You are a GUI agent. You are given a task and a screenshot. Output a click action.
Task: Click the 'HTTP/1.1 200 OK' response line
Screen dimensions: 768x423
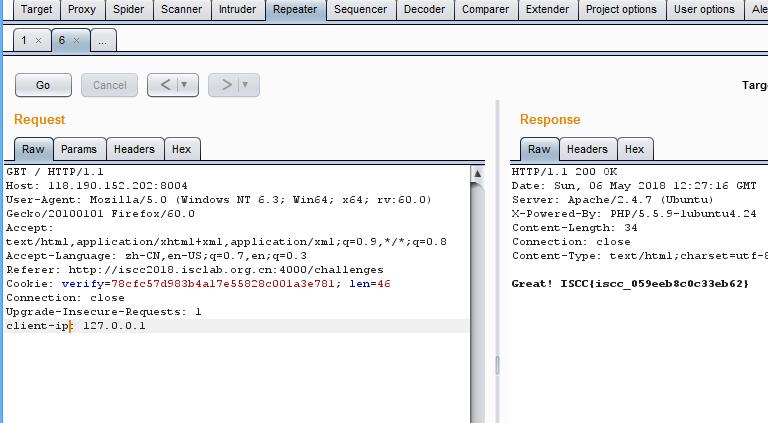565,172
